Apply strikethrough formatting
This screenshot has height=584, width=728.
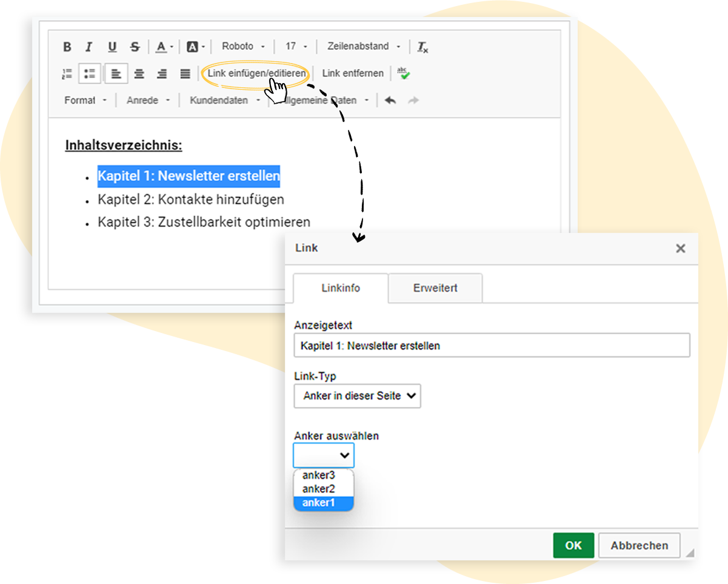[135, 47]
